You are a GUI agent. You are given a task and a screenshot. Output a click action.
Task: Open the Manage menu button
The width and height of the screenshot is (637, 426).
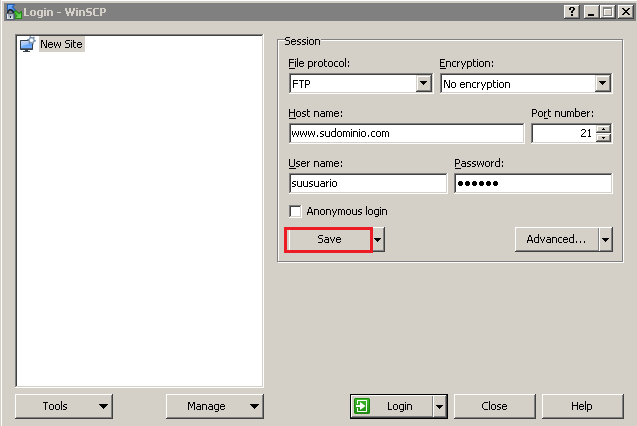(x=215, y=406)
